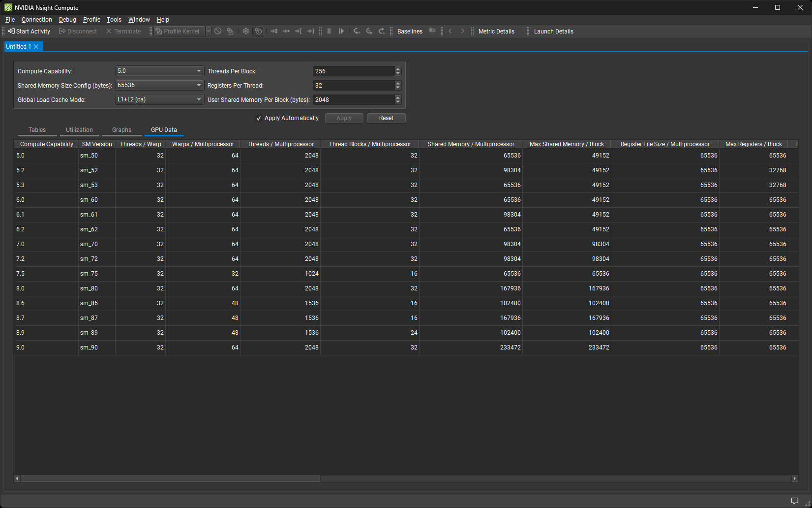
Task: Switch to the Graphs tab
Action: (x=121, y=130)
